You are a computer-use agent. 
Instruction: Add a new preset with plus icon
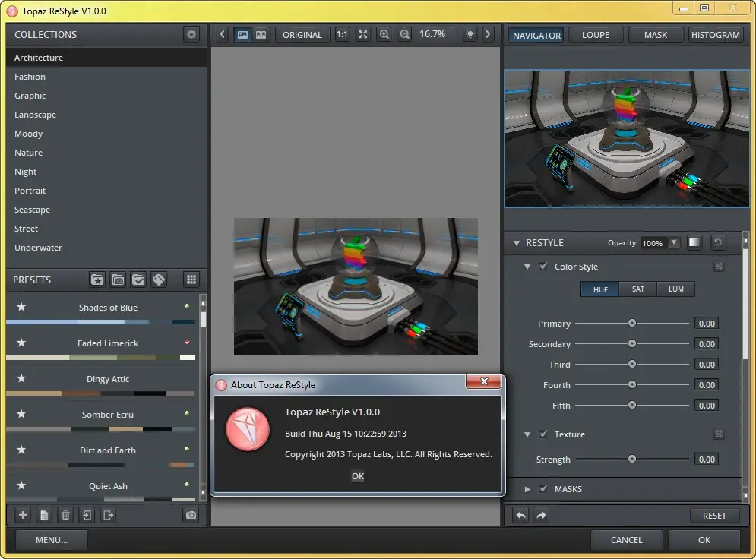point(23,515)
